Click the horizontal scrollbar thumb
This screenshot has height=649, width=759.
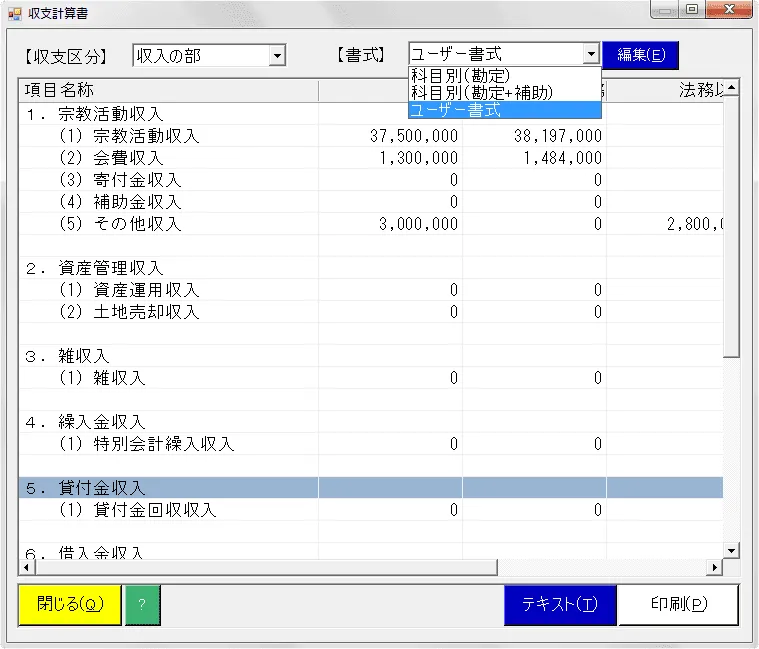(x=266, y=567)
